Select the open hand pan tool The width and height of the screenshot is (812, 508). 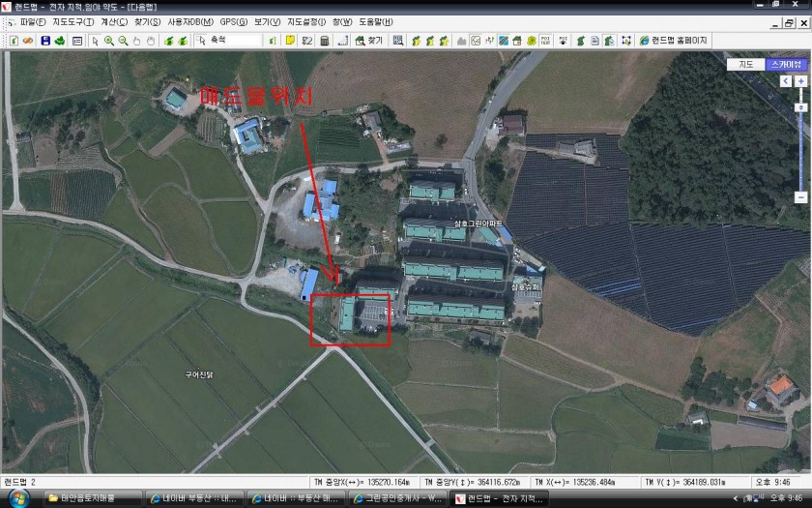151,41
